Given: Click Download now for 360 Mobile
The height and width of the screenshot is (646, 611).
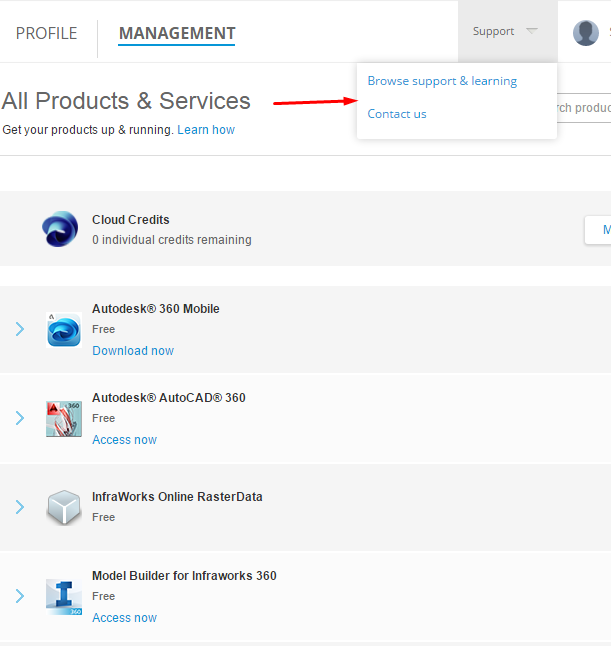Looking at the screenshot, I should pos(133,351).
